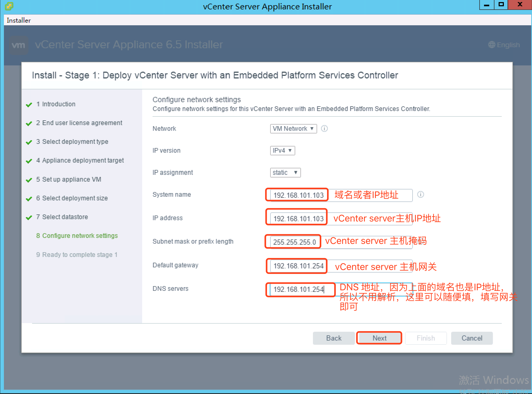
Task: Go to step 6 Select deployment size
Action: [x=72, y=198]
